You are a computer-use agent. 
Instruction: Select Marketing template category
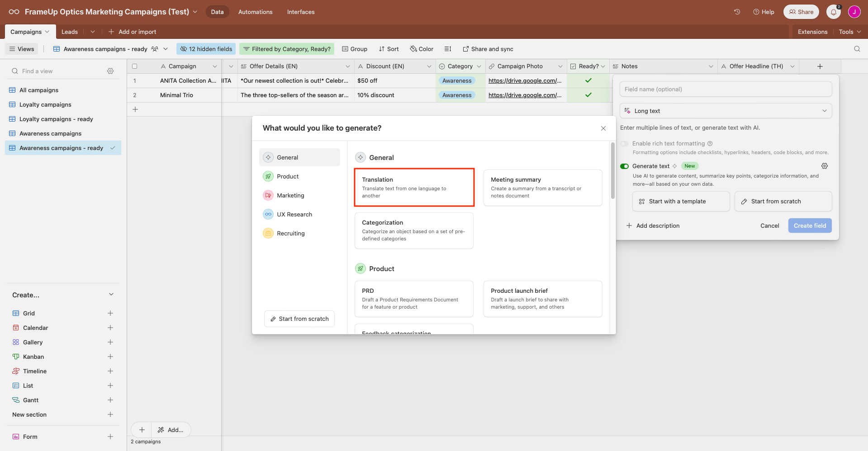coord(290,195)
